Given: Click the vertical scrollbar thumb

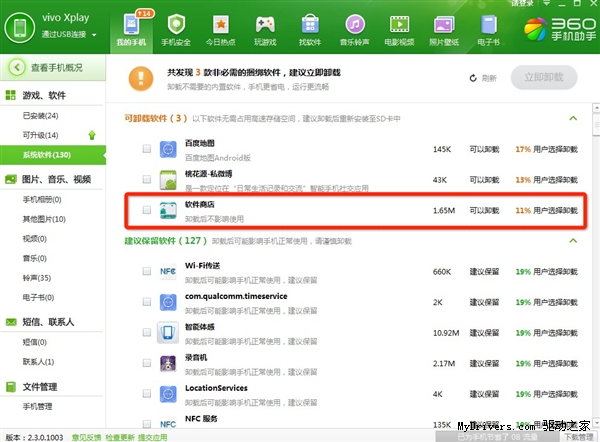Looking at the screenshot, I should point(596,124).
